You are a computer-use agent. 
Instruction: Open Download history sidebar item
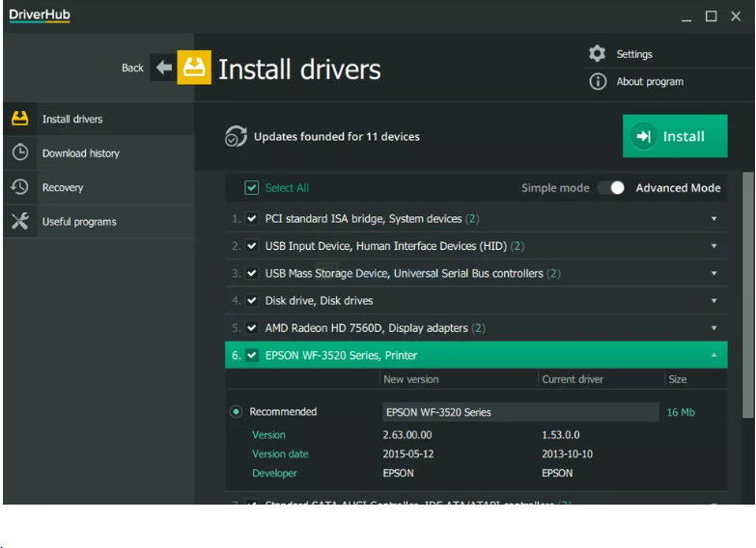pyautogui.click(x=98, y=152)
